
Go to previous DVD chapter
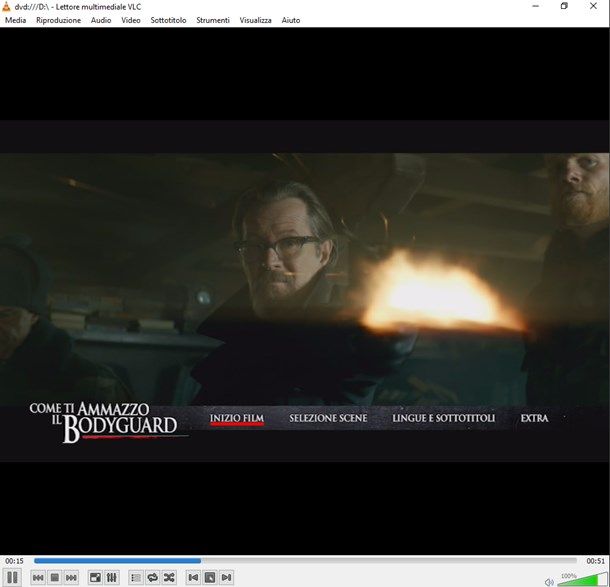pos(193,578)
